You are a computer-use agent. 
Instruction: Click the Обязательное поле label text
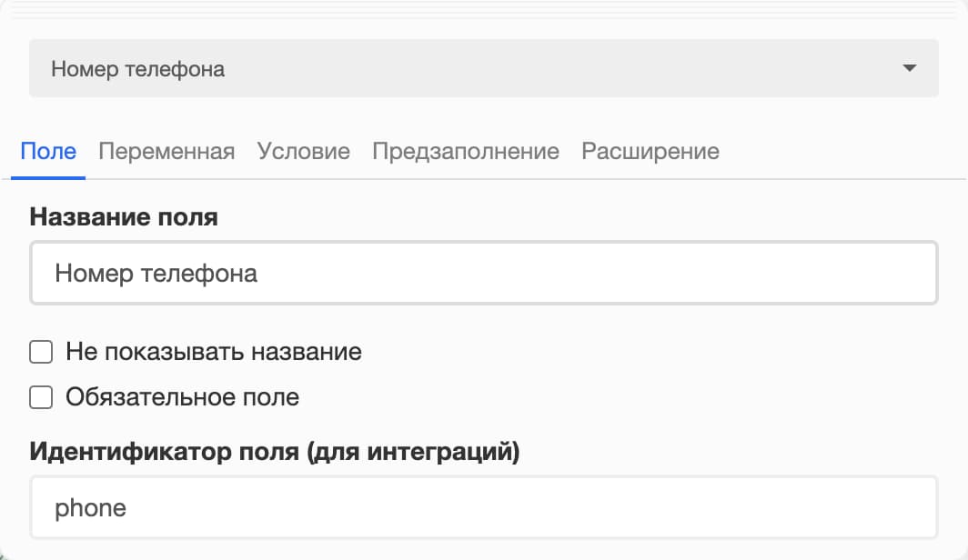[x=184, y=397]
